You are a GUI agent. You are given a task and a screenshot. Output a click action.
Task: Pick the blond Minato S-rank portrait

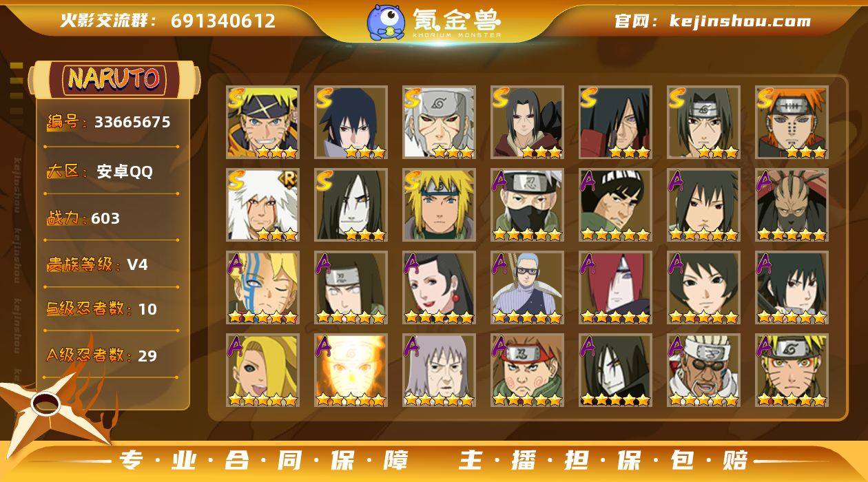[439, 205]
